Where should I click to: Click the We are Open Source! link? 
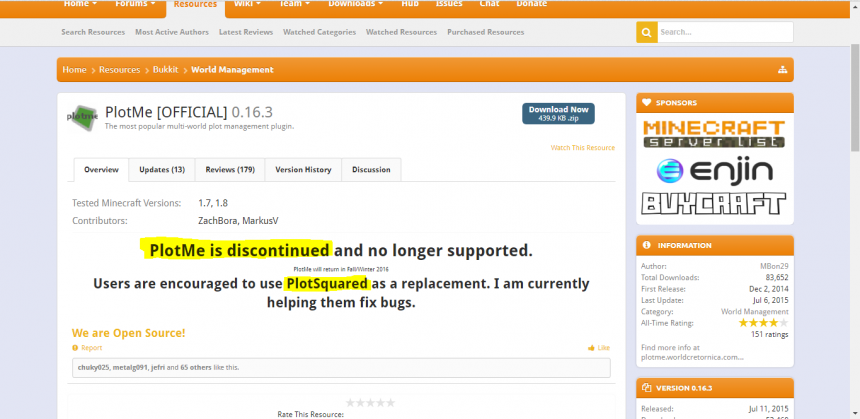click(x=128, y=333)
